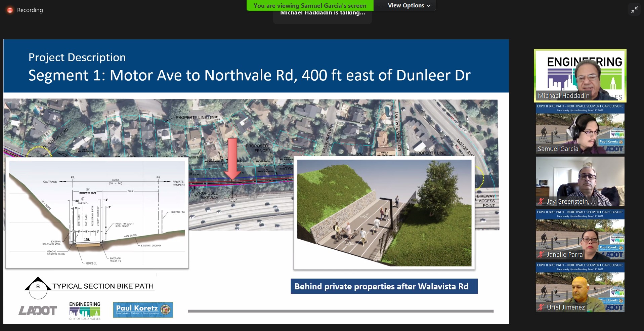Viewport: 644px width, 331px height.
Task: Click the chevron next to View Options
Action: (429, 6)
